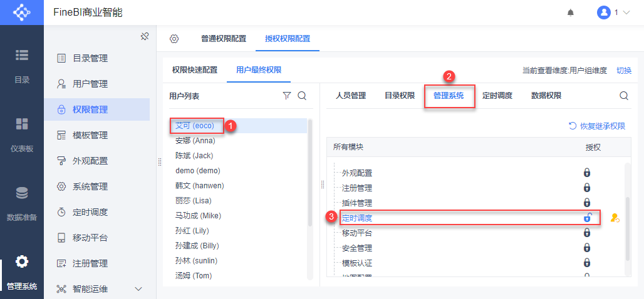Click 恢复继承权限 link
The width and height of the screenshot is (644, 299).
click(x=597, y=126)
